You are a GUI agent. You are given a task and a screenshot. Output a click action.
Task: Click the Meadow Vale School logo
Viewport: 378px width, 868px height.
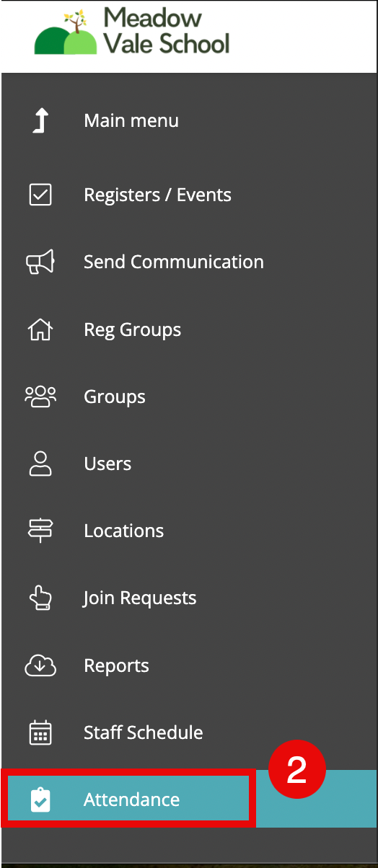(132, 32)
